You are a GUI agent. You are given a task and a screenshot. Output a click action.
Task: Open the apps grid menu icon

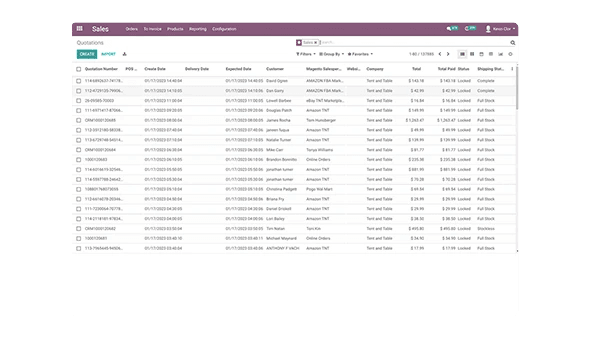pos(79,29)
